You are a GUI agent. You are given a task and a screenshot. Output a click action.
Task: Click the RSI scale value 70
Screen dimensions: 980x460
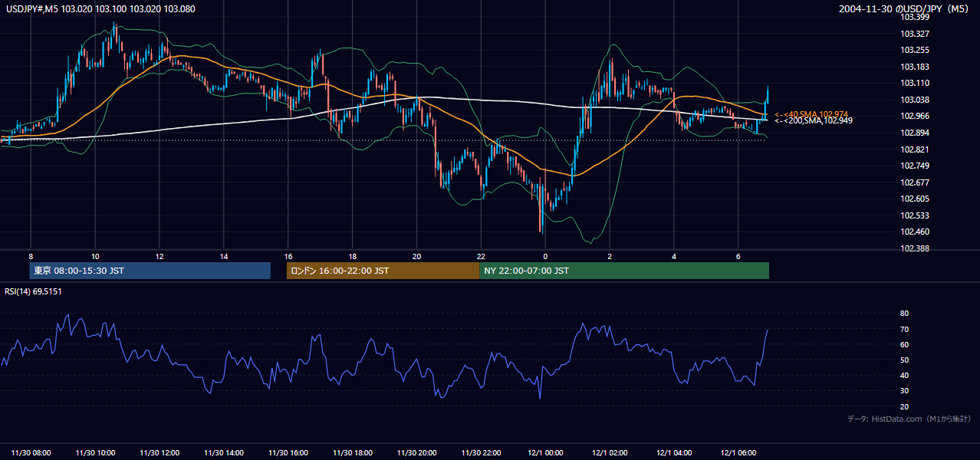pyautogui.click(x=905, y=329)
